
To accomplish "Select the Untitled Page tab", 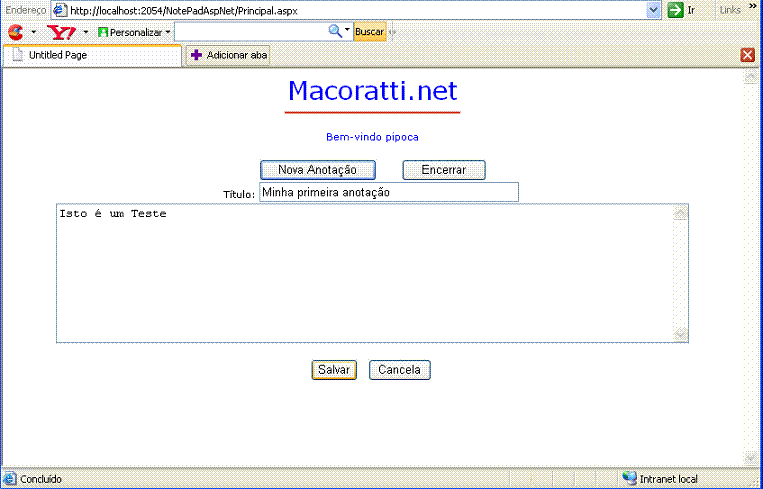I will point(92,55).
